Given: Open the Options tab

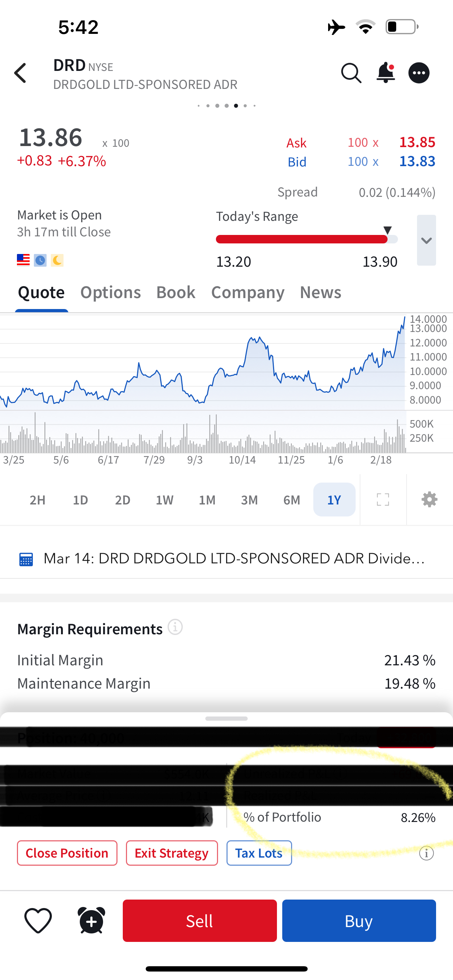Looking at the screenshot, I should (x=110, y=292).
